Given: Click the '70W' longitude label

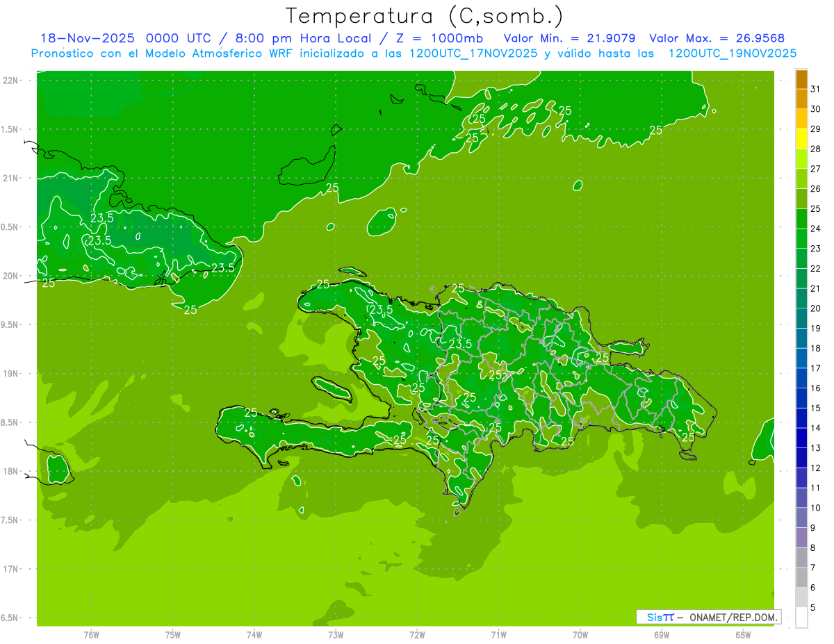Looking at the screenshot, I should point(580,635).
